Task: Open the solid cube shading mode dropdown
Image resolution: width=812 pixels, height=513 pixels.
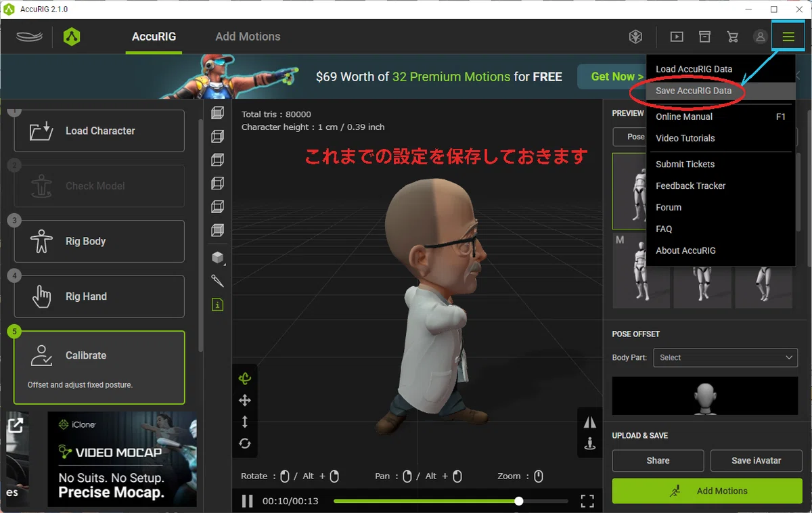Action: 217,257
